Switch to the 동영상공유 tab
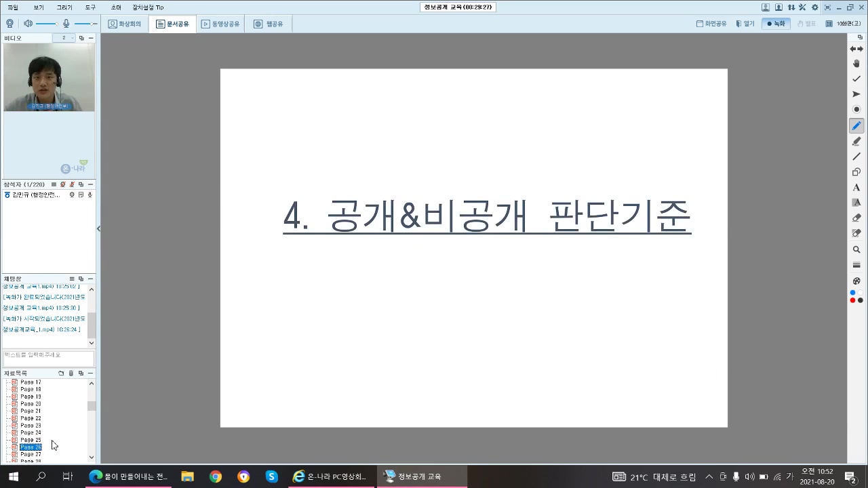The height and width of the screenshot is (488, 868). click(220, 24)
